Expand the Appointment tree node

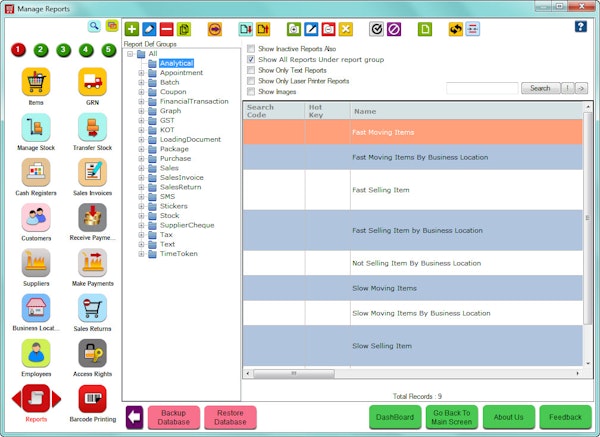pos(141,73)
